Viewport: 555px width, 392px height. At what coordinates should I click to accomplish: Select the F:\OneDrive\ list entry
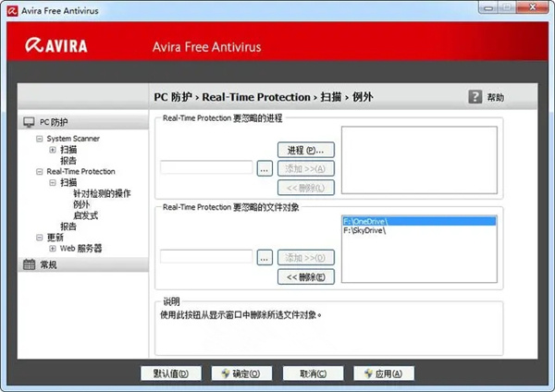point(419,222)
